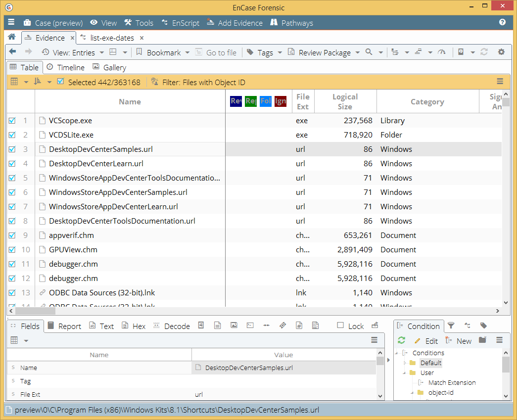Switch to the Tags tab in the Condition pane
This screenshot has height=420, width=517.
click(x=483, y=326)
